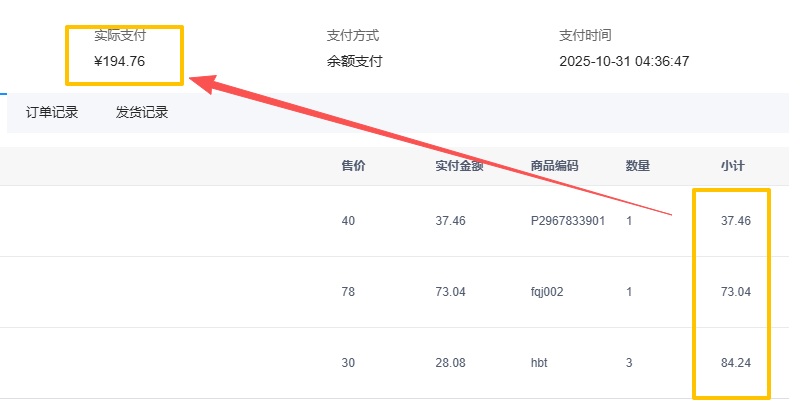Select product code fqj002
Viewport: 789px width, 406px height.
point(547,292)
